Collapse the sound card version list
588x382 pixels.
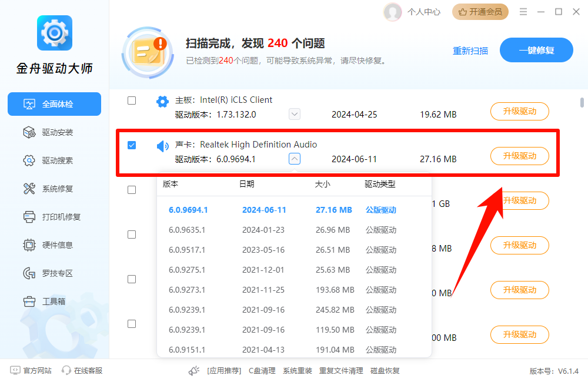point(294,159)
